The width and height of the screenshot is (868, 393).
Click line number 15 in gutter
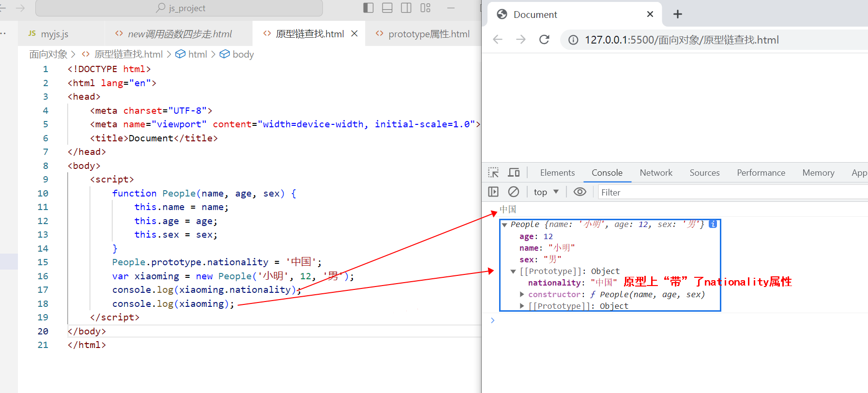click(x=43, y=262)
